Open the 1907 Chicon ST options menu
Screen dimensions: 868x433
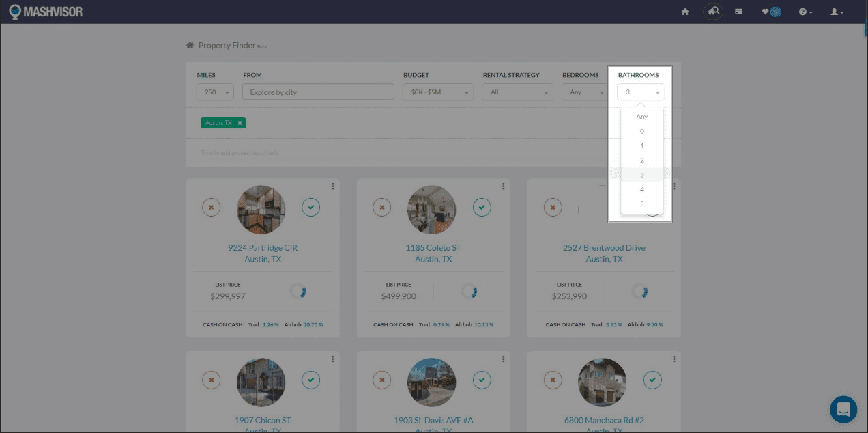(x=332, y=358)
